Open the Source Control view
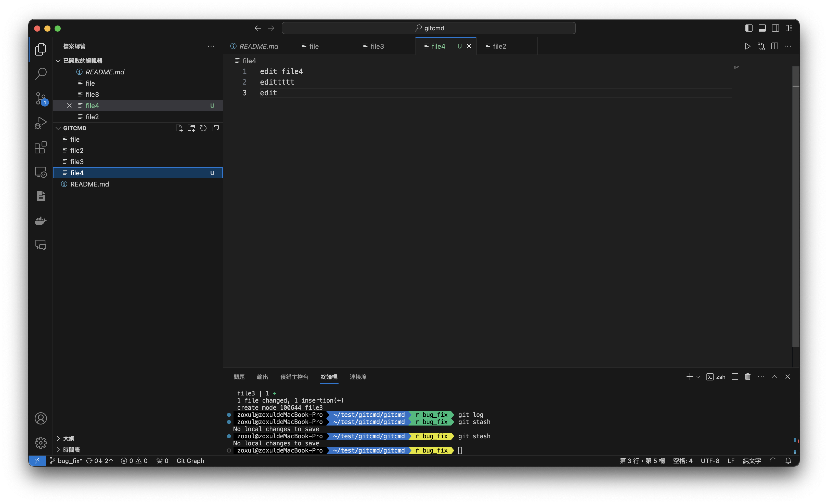The height and width of the screenshot is (504, 828). 41,98
